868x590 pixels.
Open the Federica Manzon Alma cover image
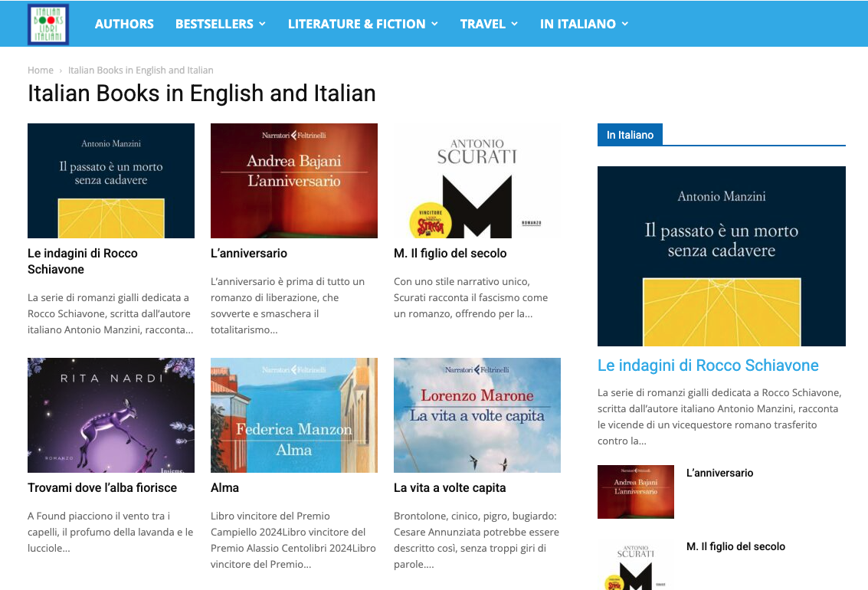click(294, 415)
